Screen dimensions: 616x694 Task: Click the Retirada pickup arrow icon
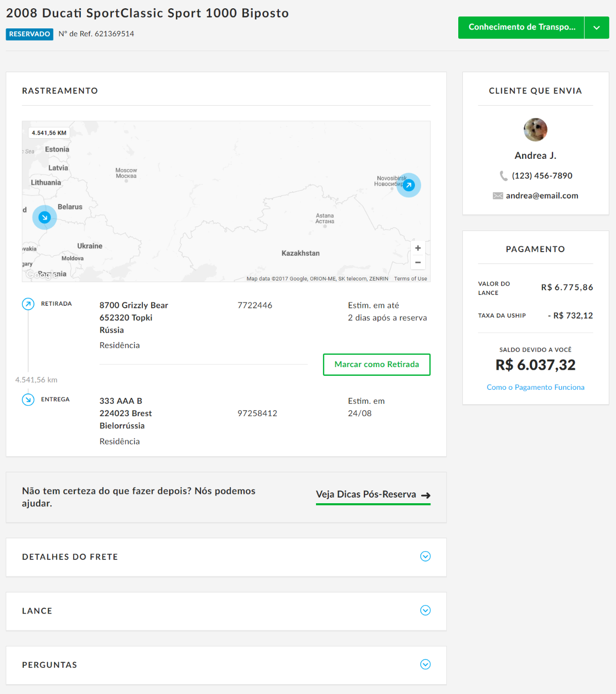pyautogui.click(x=28, y=304)
